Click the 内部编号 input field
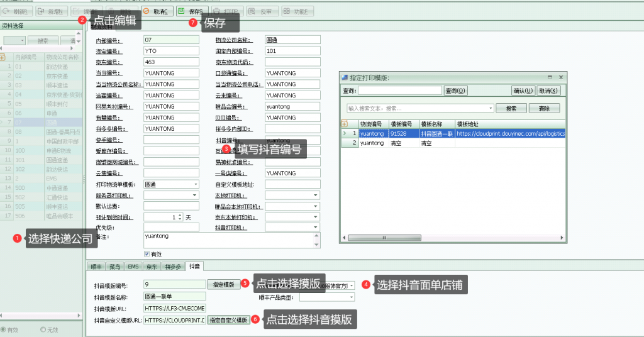Image resolution: width=644 pixels, height=337 pixels. click(x=171, y=40)
